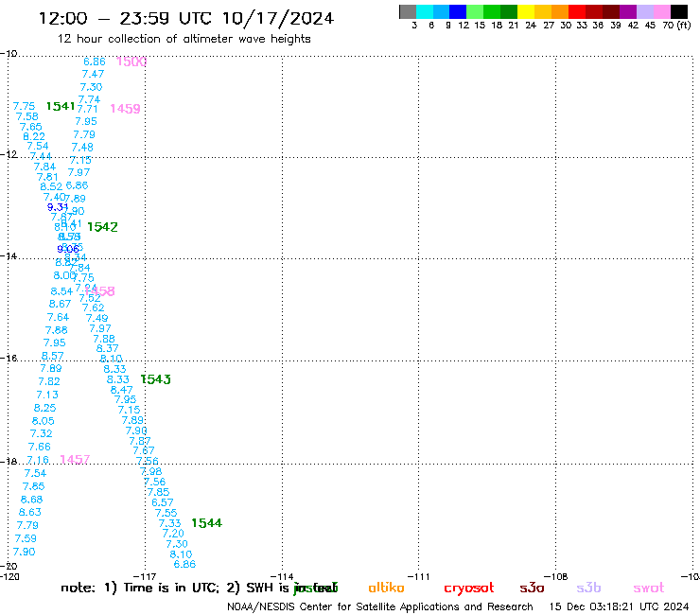The width and height of the screenshot is (700, 615).
Task: Click the 7.64 wave height value
Action: [x=58, y=318]
